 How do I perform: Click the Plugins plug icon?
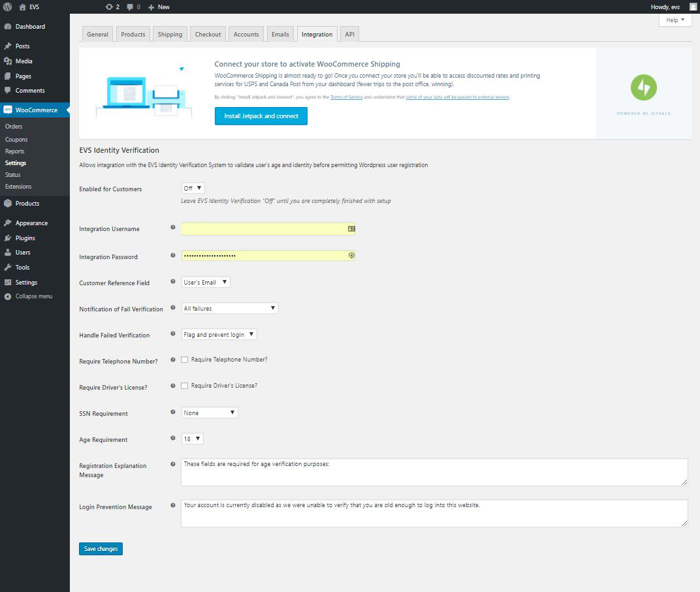coord(8,238)
